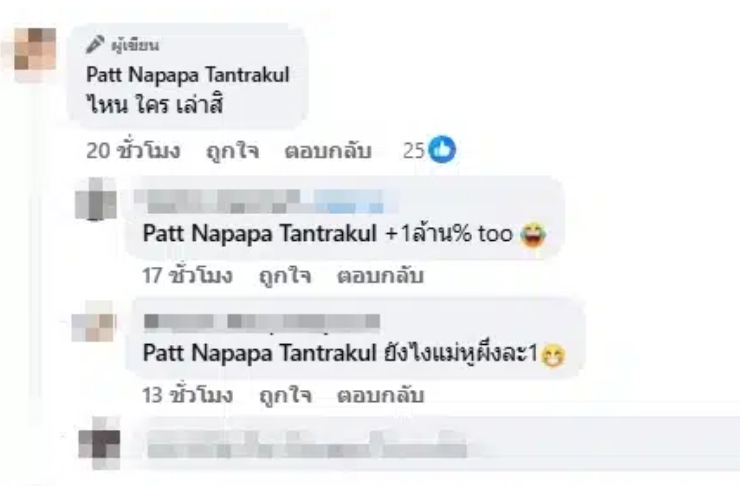Open the top commenter's profile picture

(34, 49)
